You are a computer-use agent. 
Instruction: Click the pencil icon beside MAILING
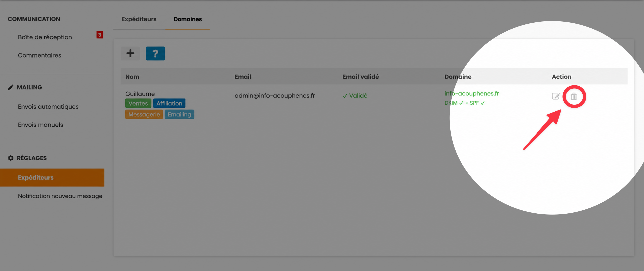[11, 87]
